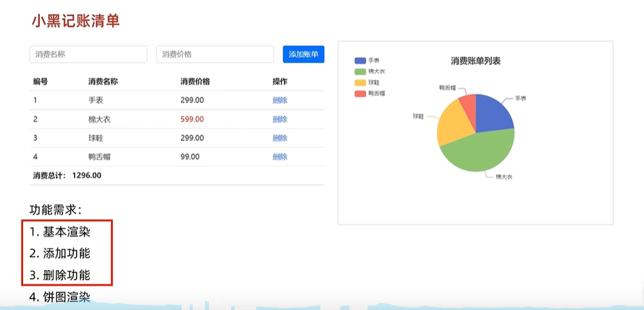Click the 鸭舌帽 legend text
644x310 pixels.
(377, 94)
